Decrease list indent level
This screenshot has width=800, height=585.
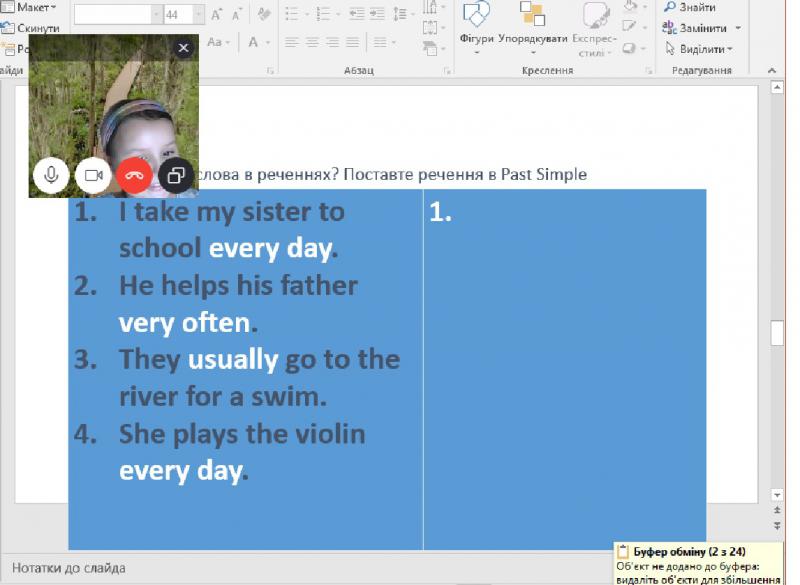click(357, 14)
